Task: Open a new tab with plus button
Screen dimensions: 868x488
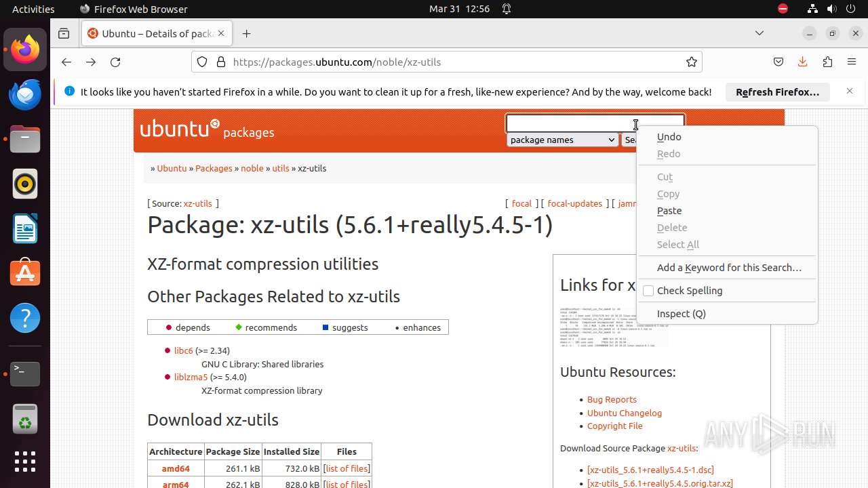Action: tap(246, 33)
